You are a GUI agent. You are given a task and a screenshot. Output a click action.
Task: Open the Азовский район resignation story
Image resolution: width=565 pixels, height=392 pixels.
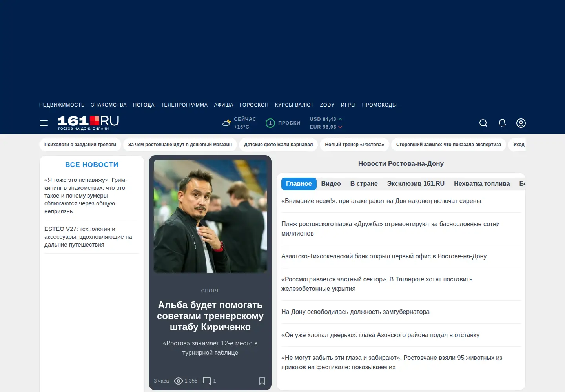point(380,335)
